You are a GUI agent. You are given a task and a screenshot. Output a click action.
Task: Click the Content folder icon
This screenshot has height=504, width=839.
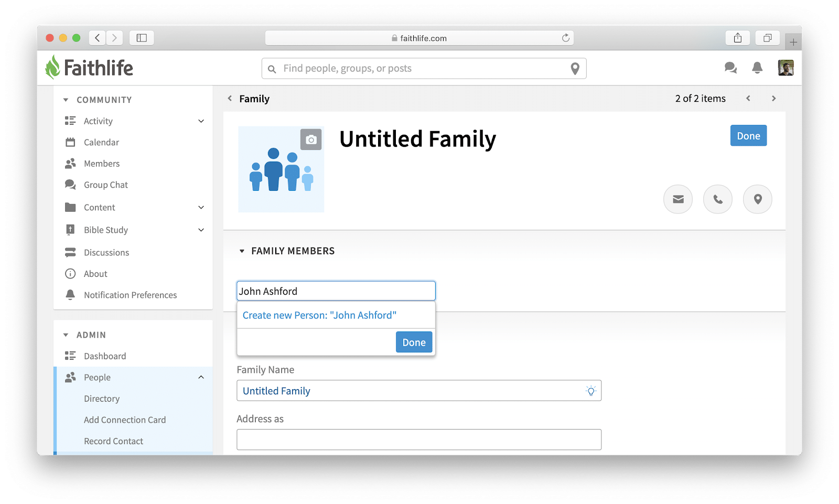coord(70,207)
